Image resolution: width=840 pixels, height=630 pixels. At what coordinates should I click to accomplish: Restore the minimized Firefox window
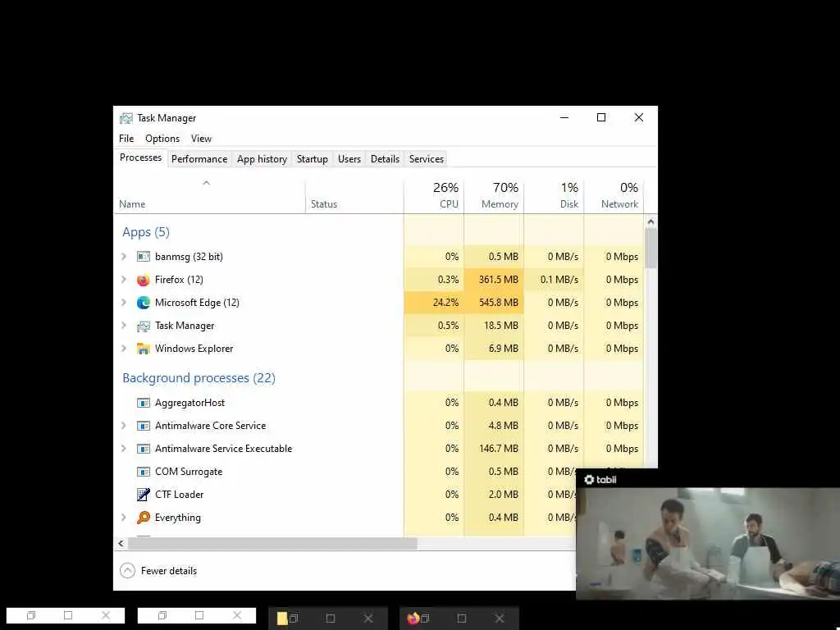pyautogui.click(x=425, y=619)
